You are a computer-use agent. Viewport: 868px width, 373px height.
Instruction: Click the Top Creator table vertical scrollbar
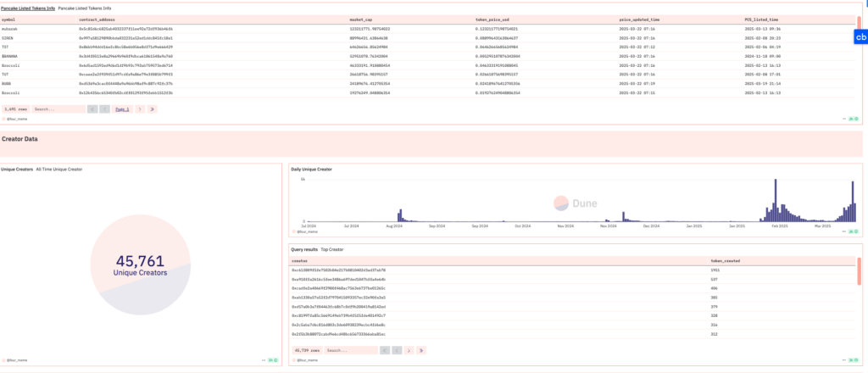[x=860, y=271]
